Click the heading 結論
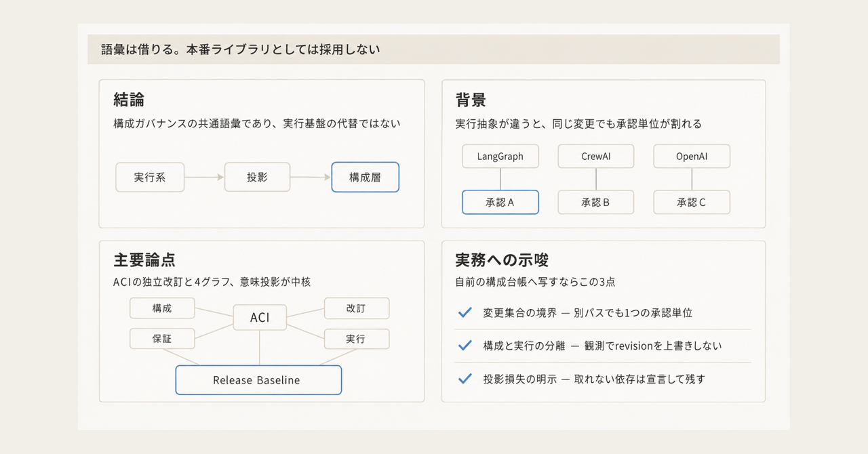868x454 pixels. coord(129,100)
